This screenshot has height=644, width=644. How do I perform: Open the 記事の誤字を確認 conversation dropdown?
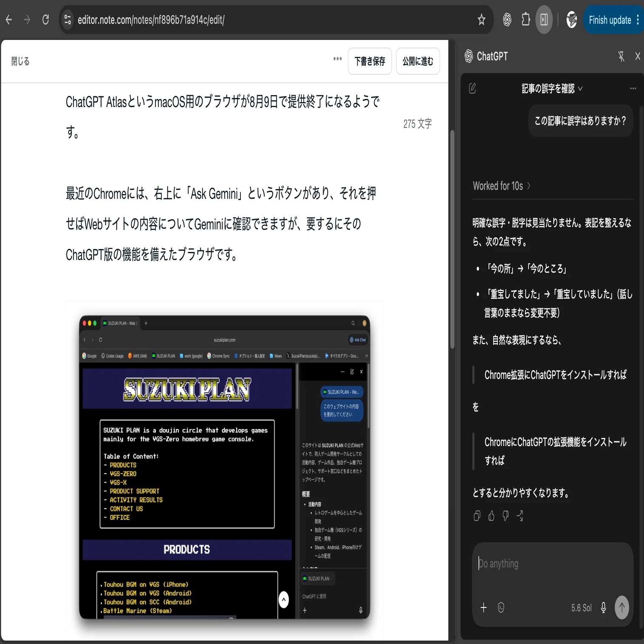[x=552, y=89]
